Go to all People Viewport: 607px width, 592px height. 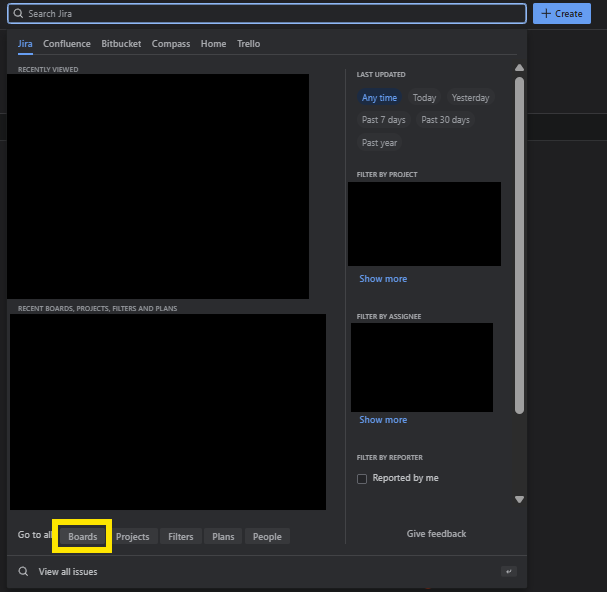tap(267, 537)
